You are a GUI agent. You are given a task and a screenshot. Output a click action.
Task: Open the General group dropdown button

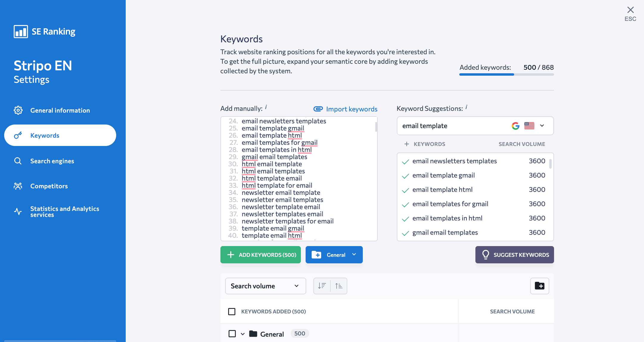click(x=334, y=255)
